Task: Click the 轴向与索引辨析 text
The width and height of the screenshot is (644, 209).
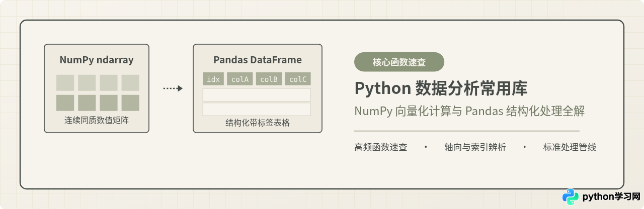Action: (x=475, y=147)
